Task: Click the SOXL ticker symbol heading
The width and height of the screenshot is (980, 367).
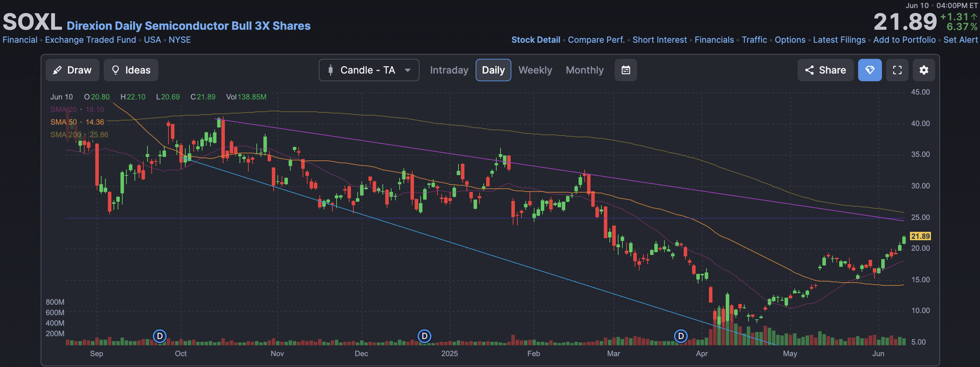Action: click(x=32, y=22)
